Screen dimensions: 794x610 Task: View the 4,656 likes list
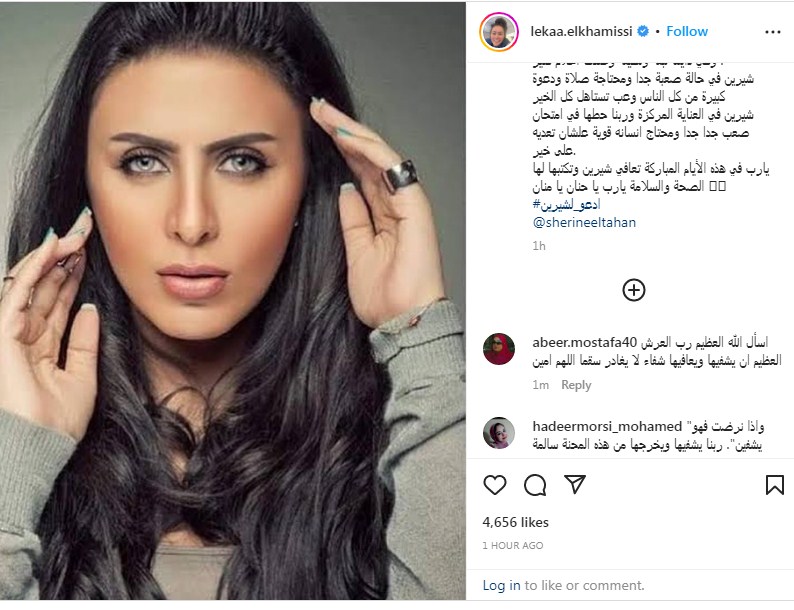pos(515,522)
